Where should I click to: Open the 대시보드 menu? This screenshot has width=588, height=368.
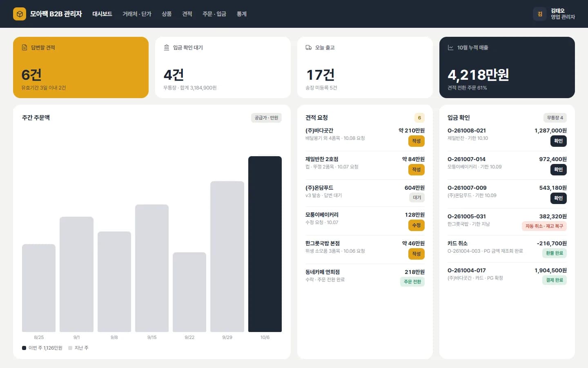[102, 14]
